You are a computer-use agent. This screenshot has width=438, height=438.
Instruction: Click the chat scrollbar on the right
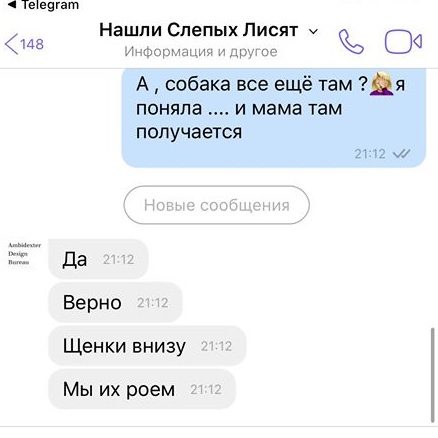pyautogui.click(x=433, y=375)
